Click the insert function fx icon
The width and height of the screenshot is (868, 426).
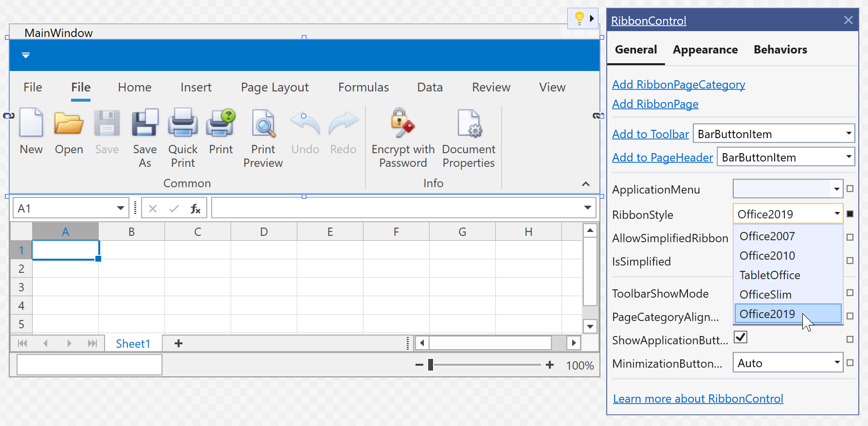pos(195,209)
